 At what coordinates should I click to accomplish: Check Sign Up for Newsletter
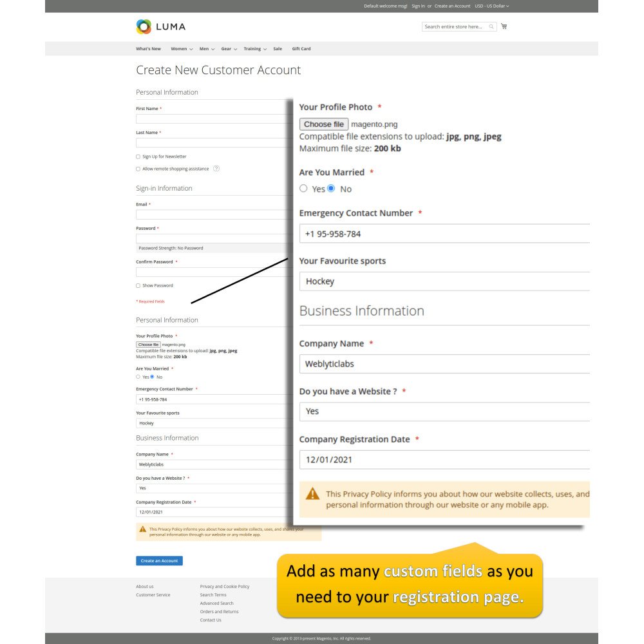[x=138, y=156]
